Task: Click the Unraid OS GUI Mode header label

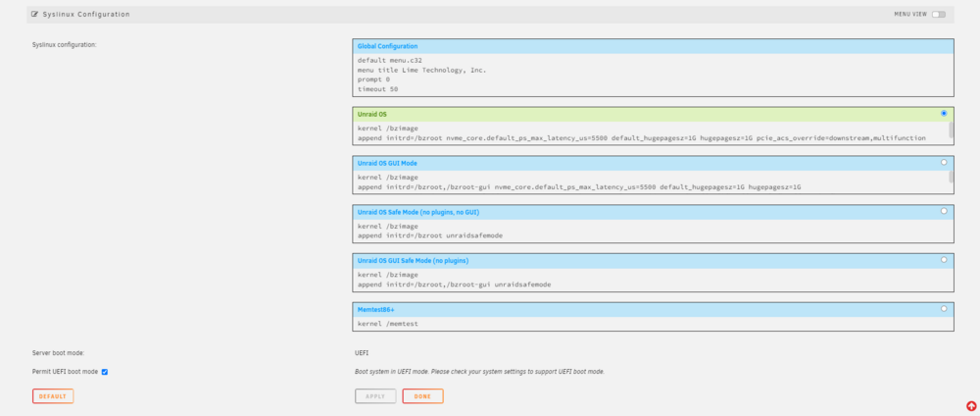Action: 387,163
